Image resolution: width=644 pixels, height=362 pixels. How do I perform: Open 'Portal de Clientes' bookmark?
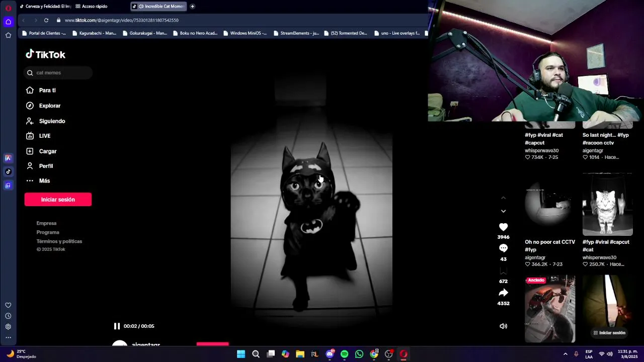[44, 33]
